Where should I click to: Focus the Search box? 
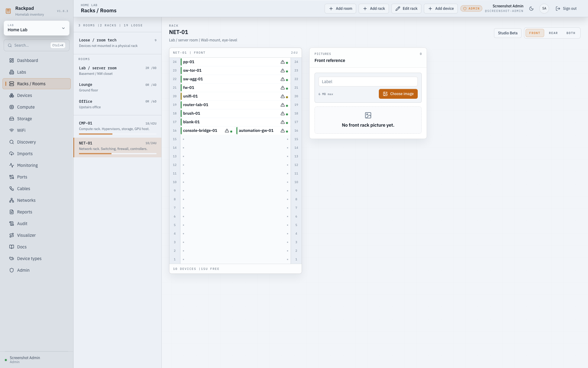click(36, 45)
